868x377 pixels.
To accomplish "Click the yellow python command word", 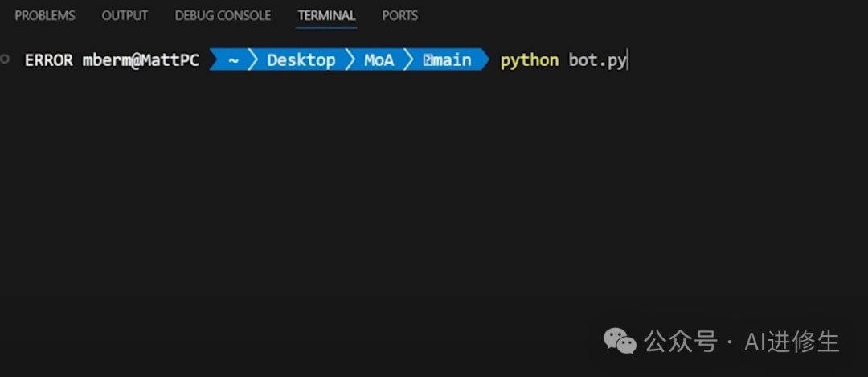I will click(x=529, y=60).
